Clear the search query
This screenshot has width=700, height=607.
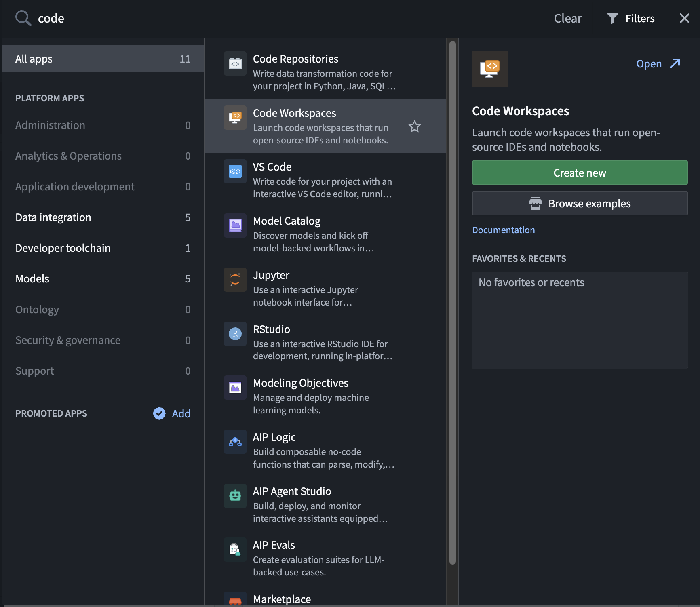[568, 18]
